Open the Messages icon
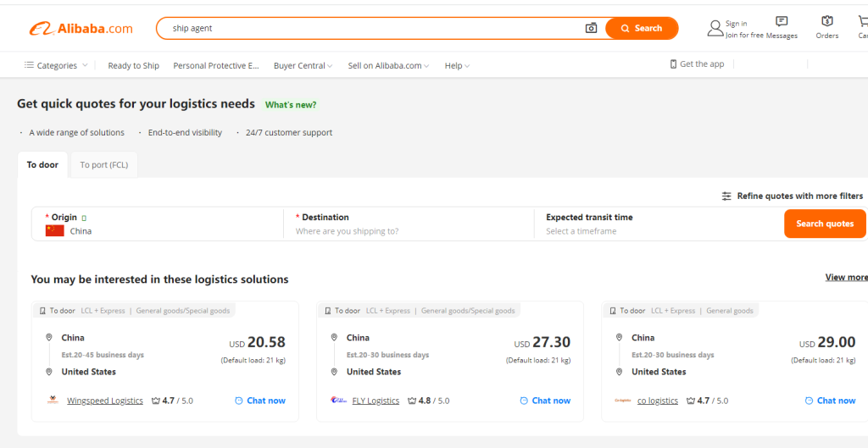This screenshot has width=868, height=448. (x=782, y=22)
